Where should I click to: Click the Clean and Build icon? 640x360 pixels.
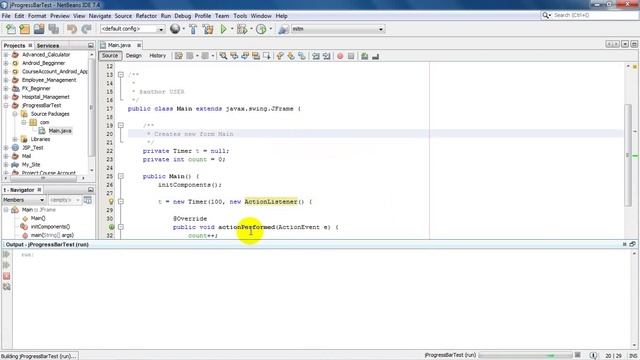coord(208,29)
